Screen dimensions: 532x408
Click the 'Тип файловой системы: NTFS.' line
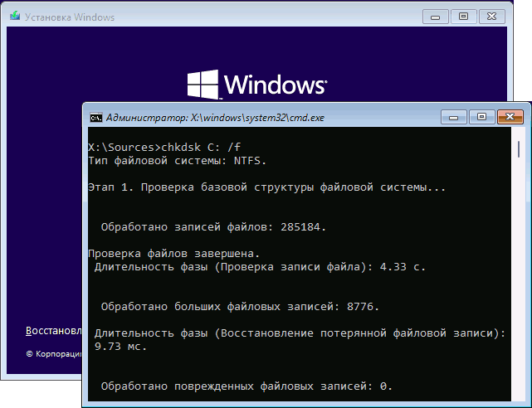click(178, 161)
